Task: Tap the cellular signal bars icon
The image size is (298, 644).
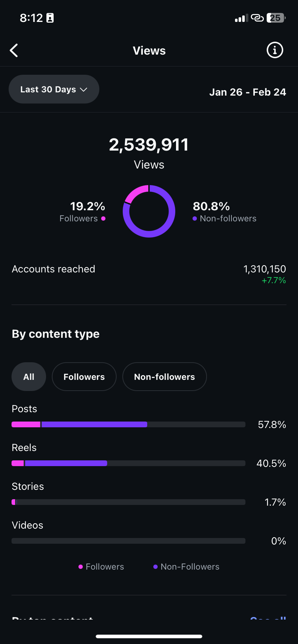Action: click(241, 18)
